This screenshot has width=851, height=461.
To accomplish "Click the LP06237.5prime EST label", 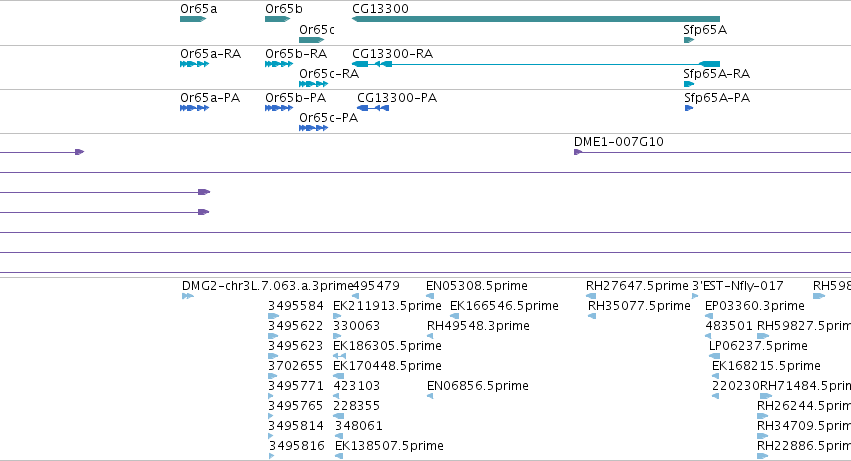I will coord(758,346).
